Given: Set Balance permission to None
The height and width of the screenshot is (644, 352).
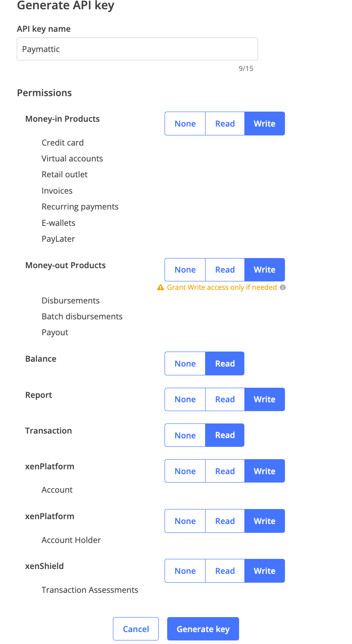Looking at the screenshot, I should (185, 363).
